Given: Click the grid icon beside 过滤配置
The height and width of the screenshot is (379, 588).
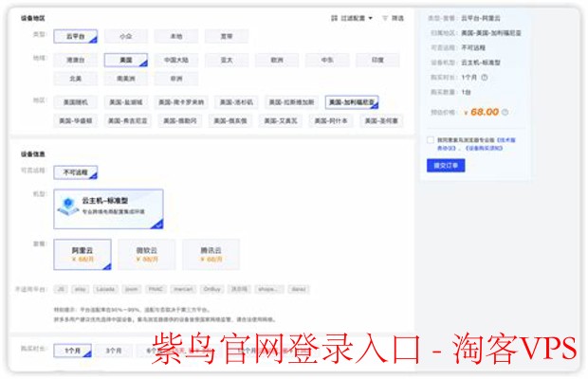Looking at the screenshot, I should tap(334, 18).
